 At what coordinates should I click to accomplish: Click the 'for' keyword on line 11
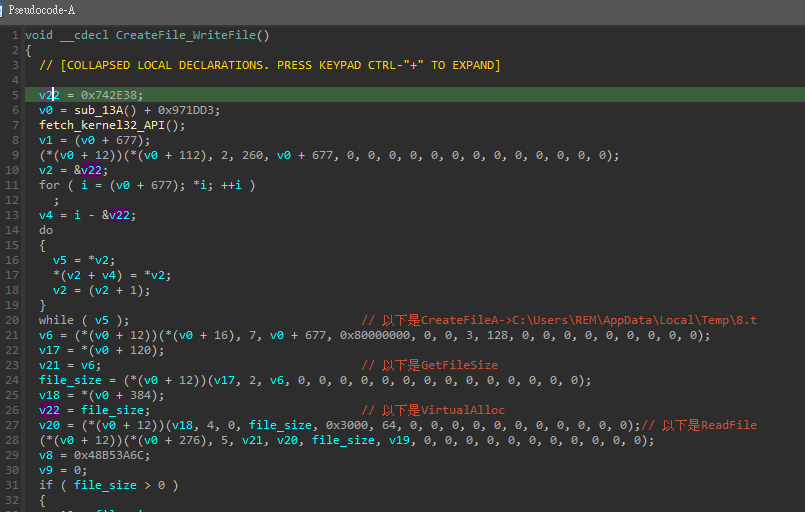coord(49,185)
